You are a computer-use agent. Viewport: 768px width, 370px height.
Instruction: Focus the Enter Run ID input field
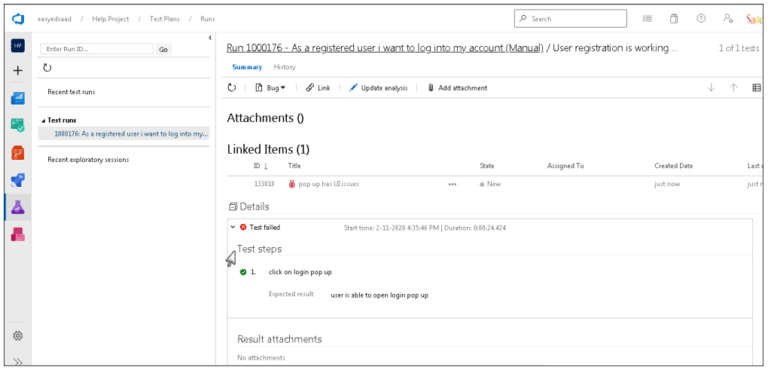point(97,49)
